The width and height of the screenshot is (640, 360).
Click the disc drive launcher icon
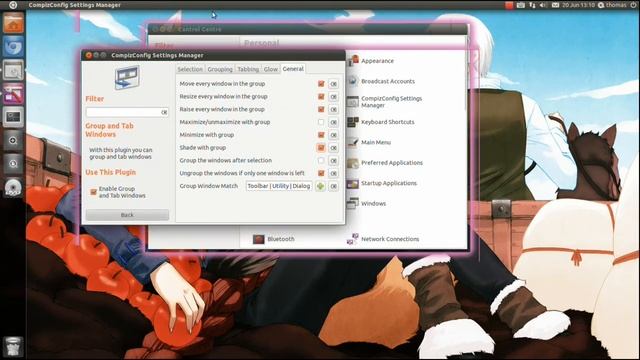tap(13, 187)
